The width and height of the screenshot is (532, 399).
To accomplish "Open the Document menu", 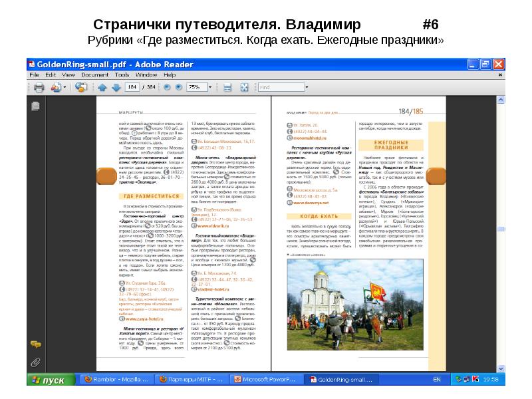I will [x=94, y=75].
